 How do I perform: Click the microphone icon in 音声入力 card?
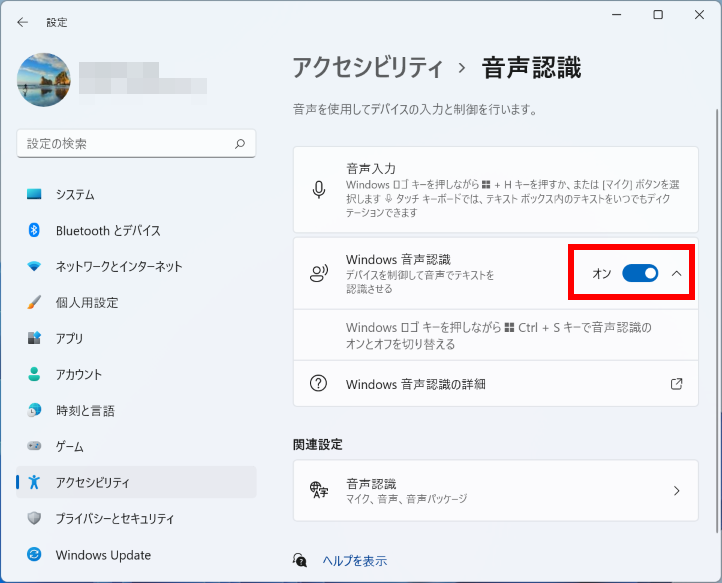coord(319,190)
